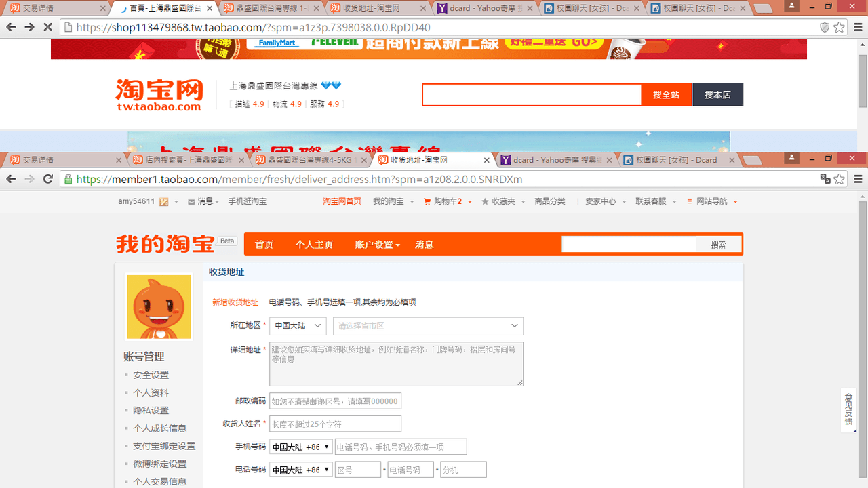The height and width of the screenshot is (488, 868).
Task: Select 首页 in orange navigation bar
Action: pyautogui.click(x=264, y=245)
